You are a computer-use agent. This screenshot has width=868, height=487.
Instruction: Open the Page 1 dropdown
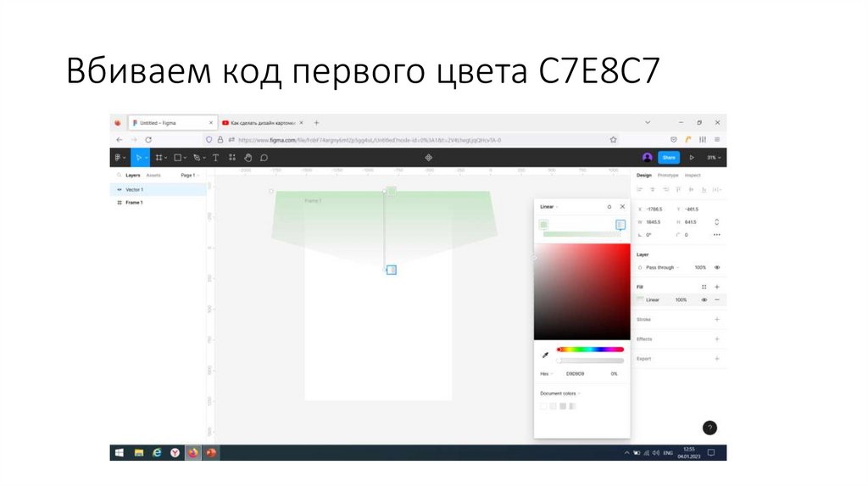(189, 175)
